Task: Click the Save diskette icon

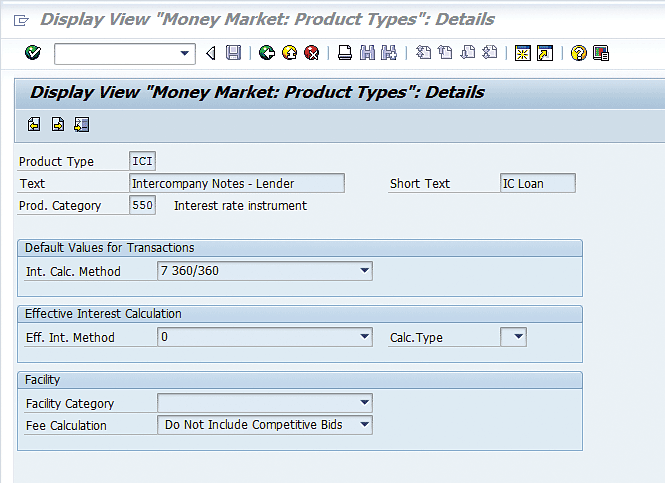Action: coord(233,53)
